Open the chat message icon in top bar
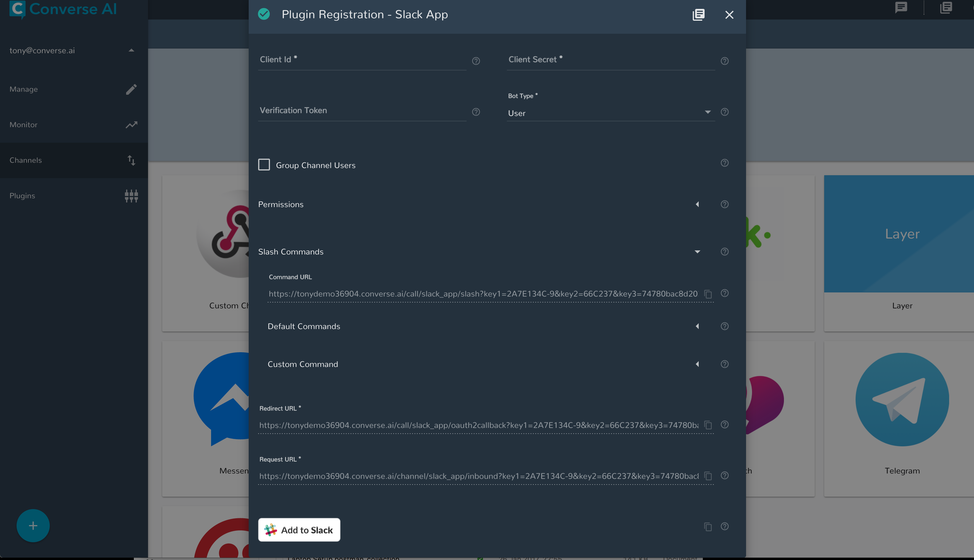The width and height of the screenshot is (974, 560). point(901,8)
